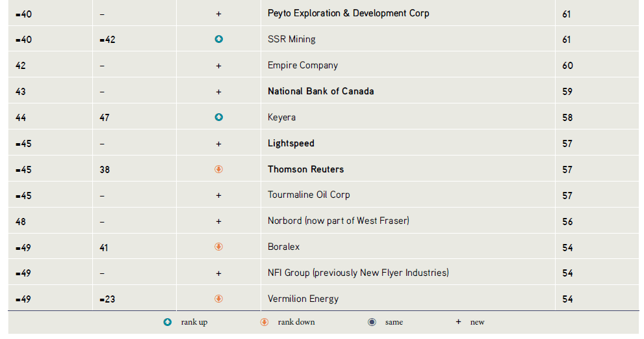This screenshot has width=644, height=339.
Task: Click score 57 in Thomson Reuters row
Action: coord(567,170)
